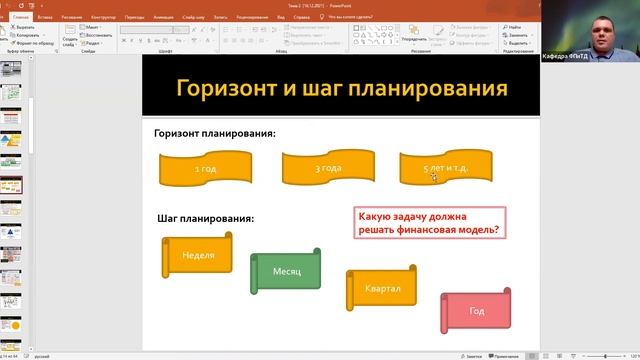Open the Insert (Вставка) ribbon tab
The width and height of the screenshot is (640, 360).
45,17
